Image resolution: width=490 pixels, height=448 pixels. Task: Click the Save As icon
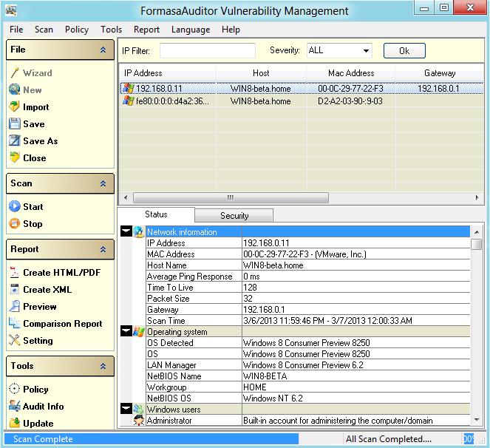coord(14,140)
